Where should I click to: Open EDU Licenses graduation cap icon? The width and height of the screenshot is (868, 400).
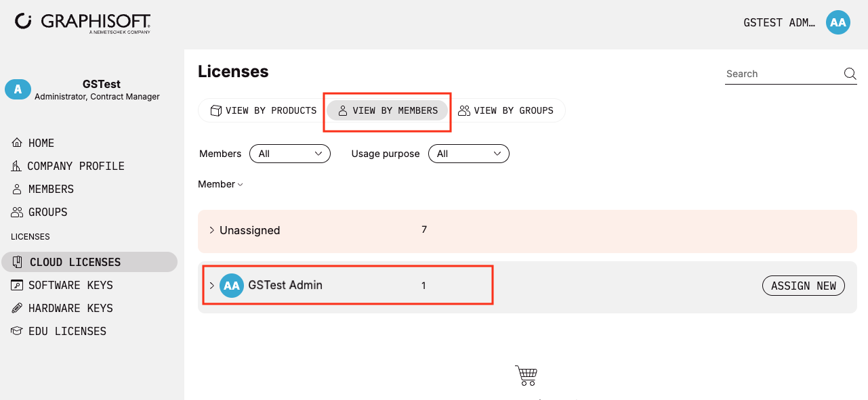click(17, 331)
